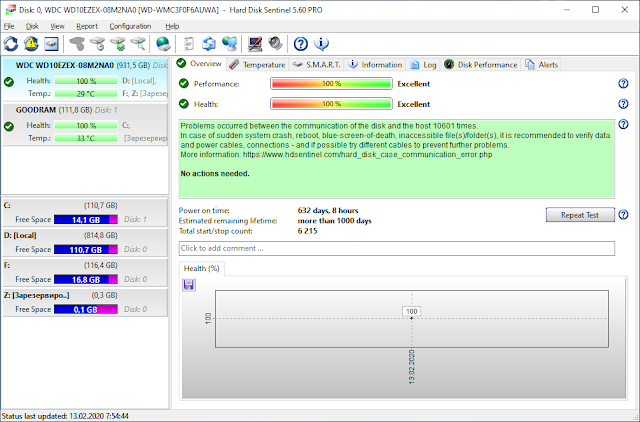This screenshot has width=640, height=422.
Task: Click the green status check on GOODRAM disk
Action: coord(9,127)
